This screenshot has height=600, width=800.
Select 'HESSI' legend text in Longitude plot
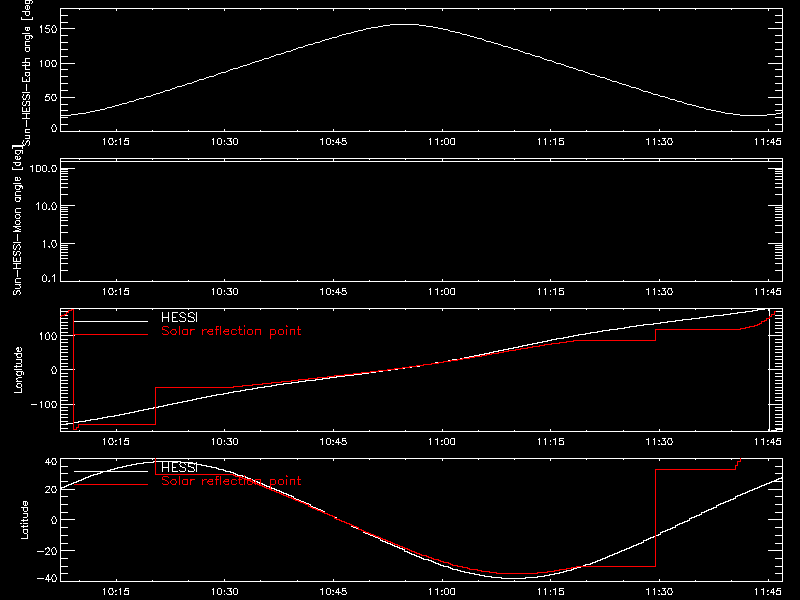pyautogui.click(x=179, y=317)
